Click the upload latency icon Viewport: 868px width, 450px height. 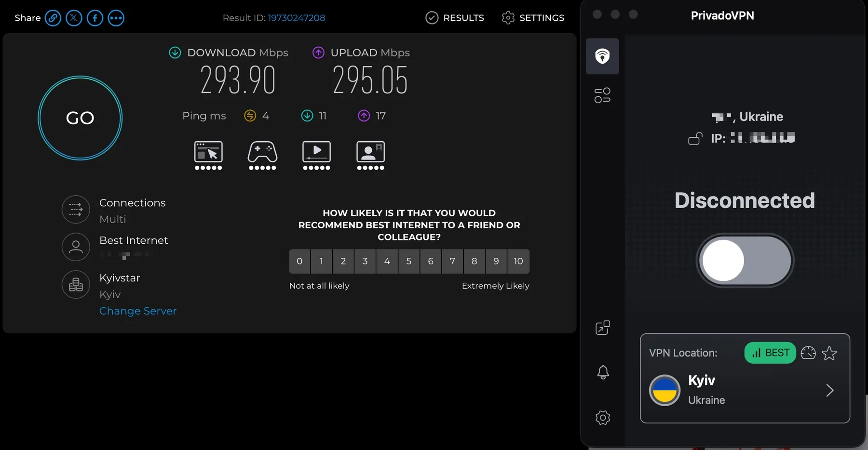364,116
